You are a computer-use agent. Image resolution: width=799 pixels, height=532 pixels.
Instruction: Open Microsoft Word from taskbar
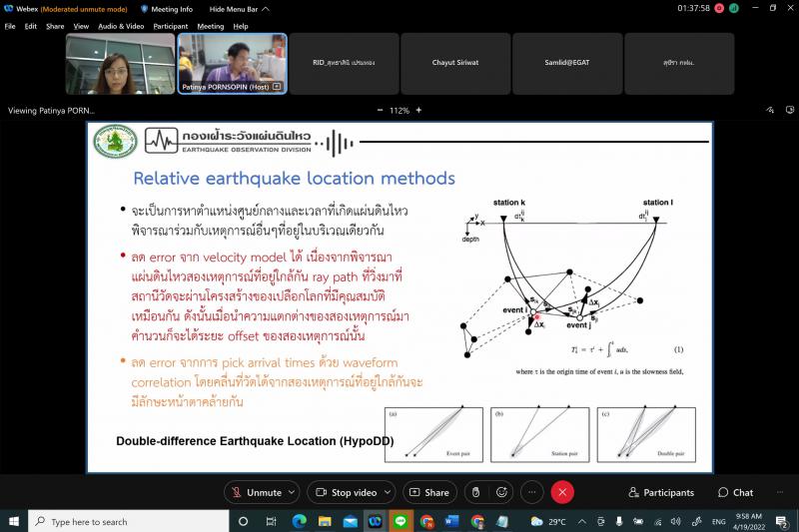[451, 521]
